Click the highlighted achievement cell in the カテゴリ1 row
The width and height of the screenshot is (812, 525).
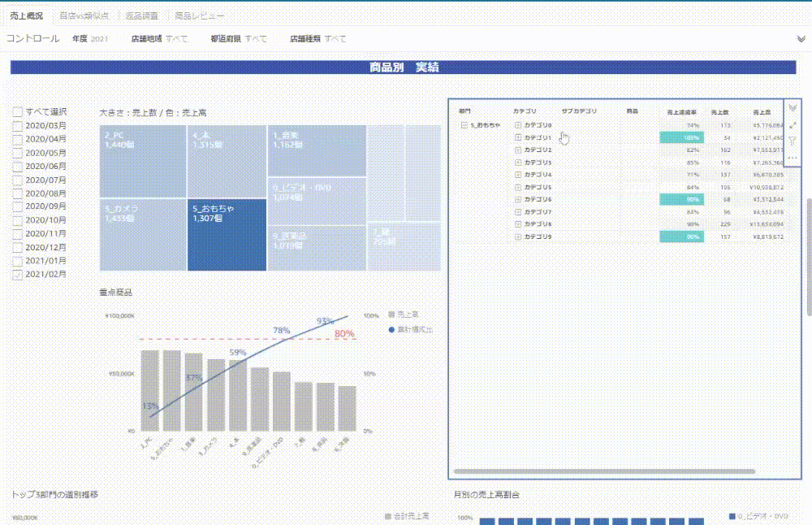681,137
